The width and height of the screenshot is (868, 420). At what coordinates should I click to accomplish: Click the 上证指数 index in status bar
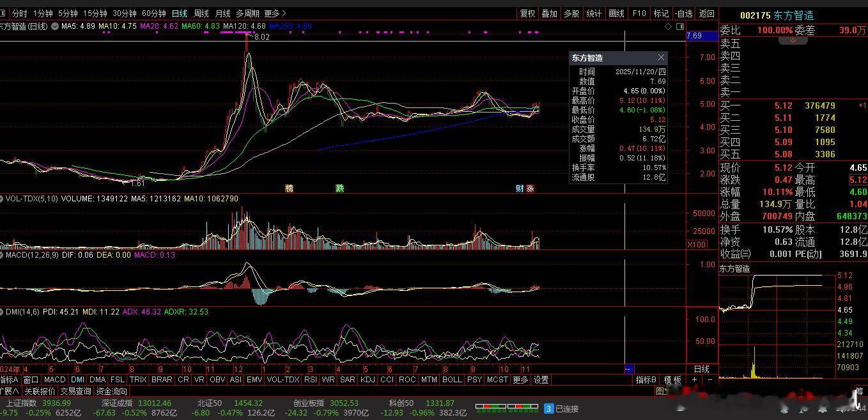pyautogui.click(x=22, y=403)
